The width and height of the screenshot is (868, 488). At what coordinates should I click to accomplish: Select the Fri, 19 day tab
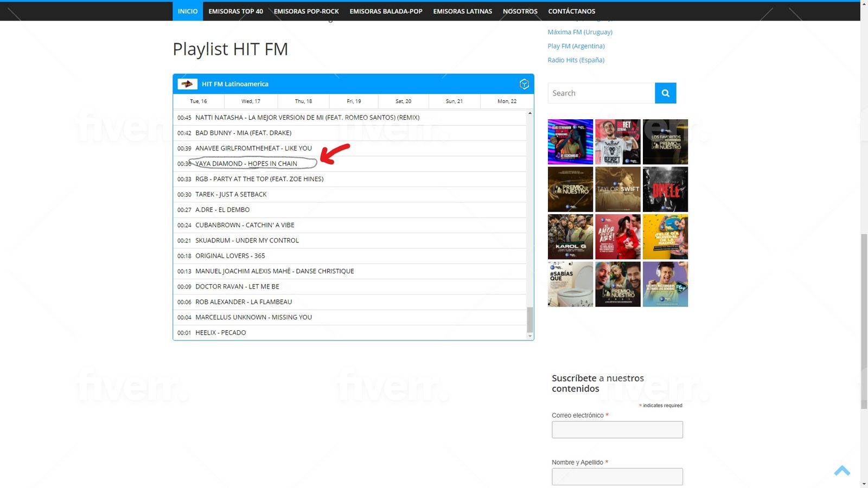point(354,101)
